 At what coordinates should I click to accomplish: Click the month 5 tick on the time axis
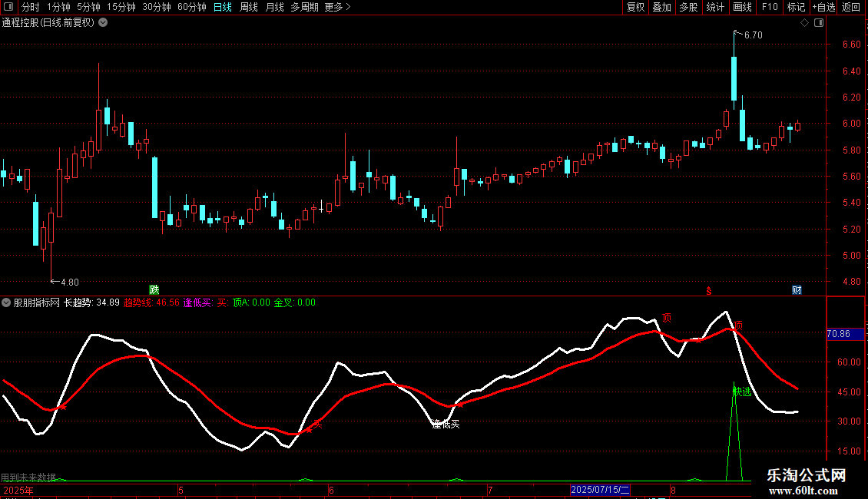(181, 490)
